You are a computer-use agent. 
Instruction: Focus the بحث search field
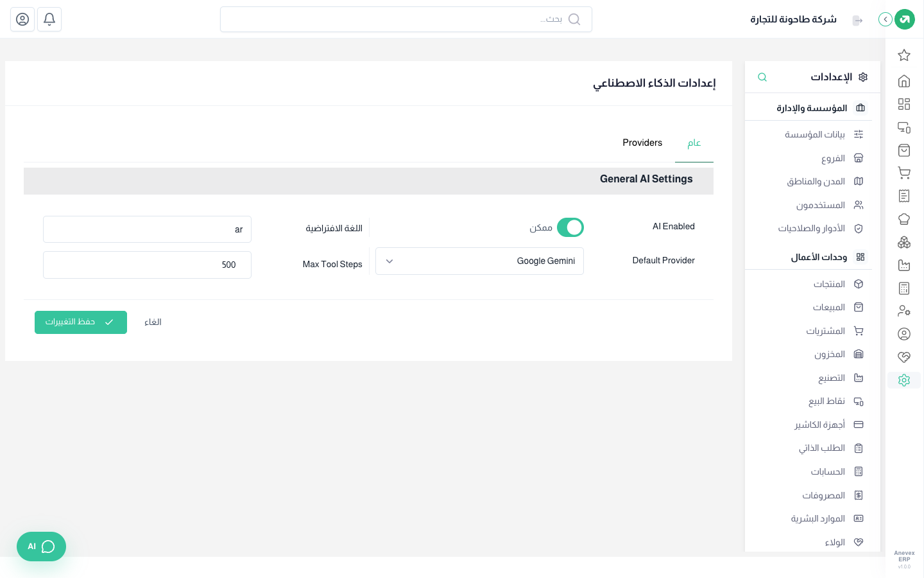tap(406, 19)
